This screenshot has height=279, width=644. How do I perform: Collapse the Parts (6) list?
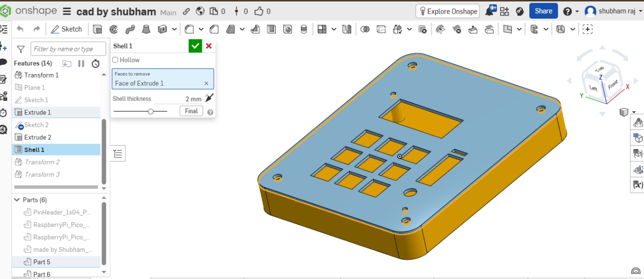(17, 200)
